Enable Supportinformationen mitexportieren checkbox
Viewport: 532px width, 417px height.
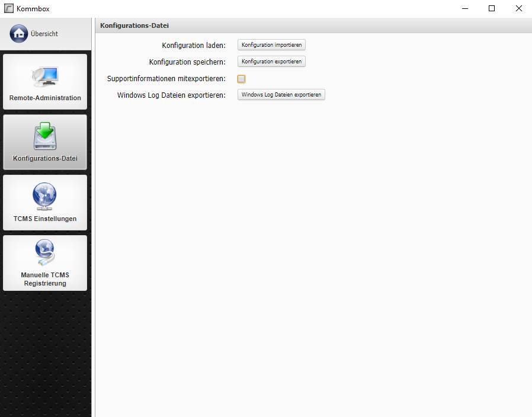tap(242, 79)
